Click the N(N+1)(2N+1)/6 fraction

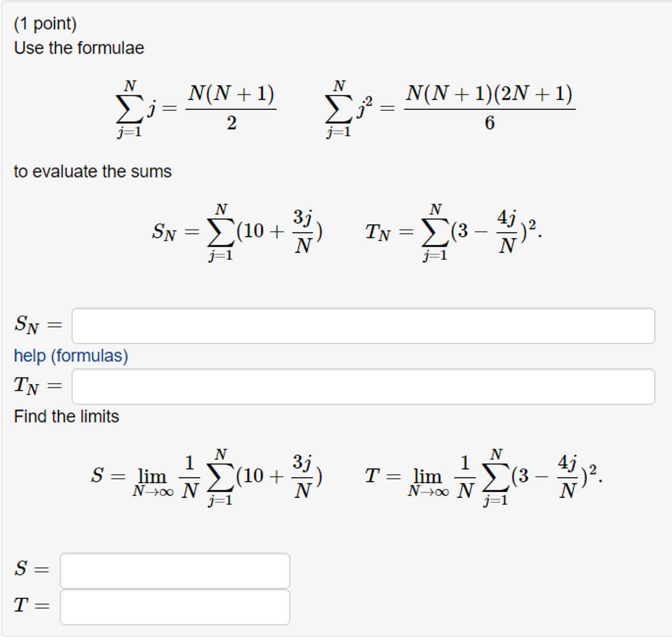click(489, 108)
